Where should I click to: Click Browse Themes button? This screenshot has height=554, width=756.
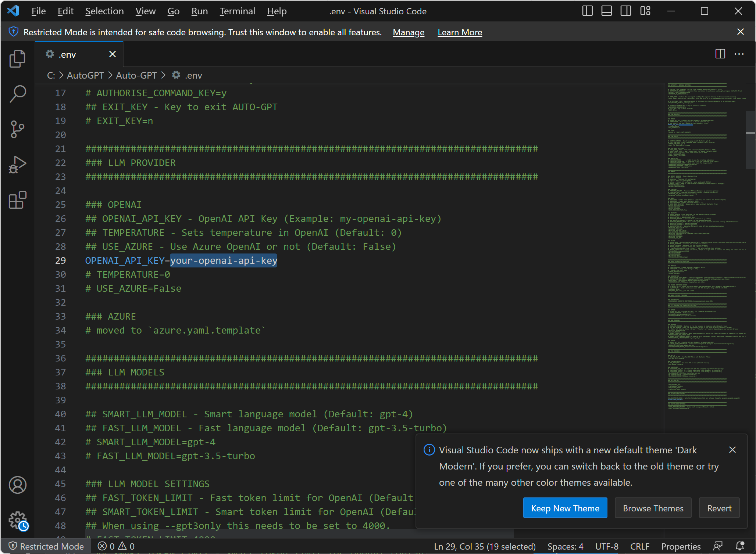pyautogui.click(x=653, y=508)
